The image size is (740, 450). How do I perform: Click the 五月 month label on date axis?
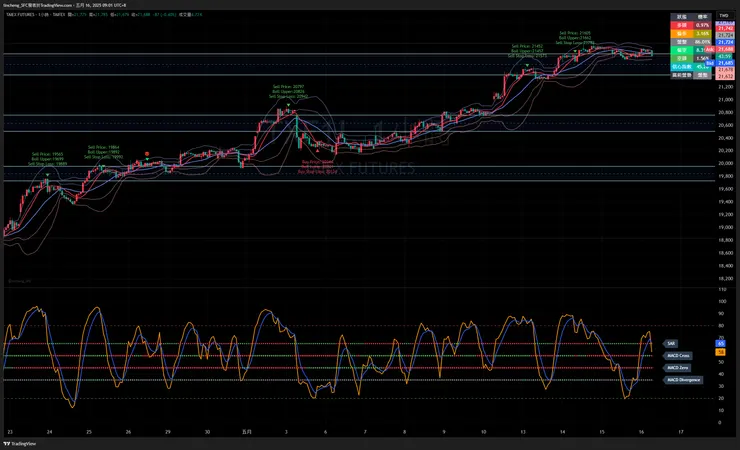247,432
